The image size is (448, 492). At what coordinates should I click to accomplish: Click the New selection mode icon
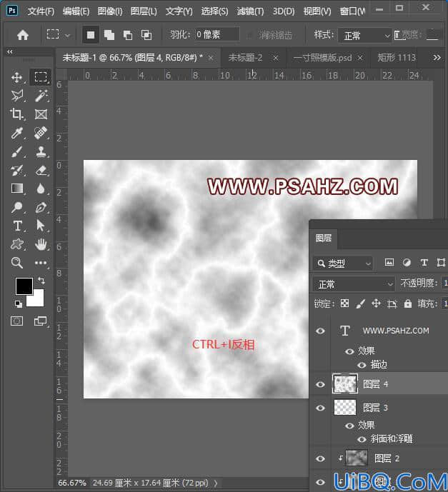coord(91,35)
